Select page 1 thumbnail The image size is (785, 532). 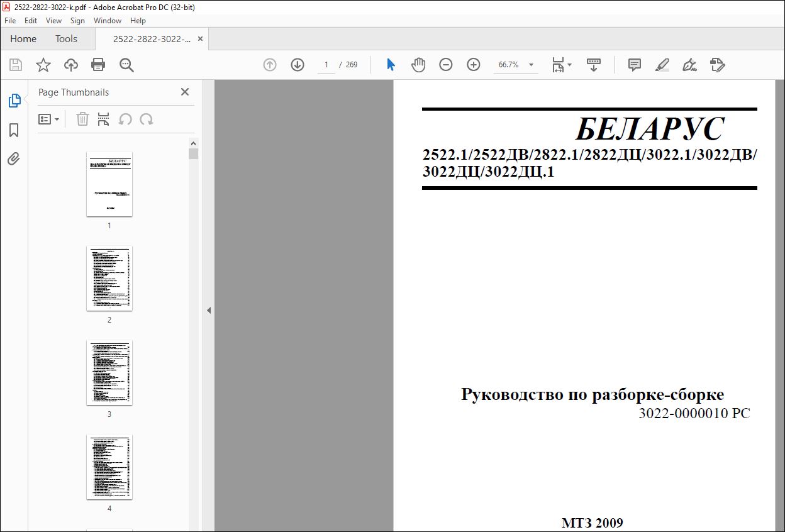(x=109, y=184)
